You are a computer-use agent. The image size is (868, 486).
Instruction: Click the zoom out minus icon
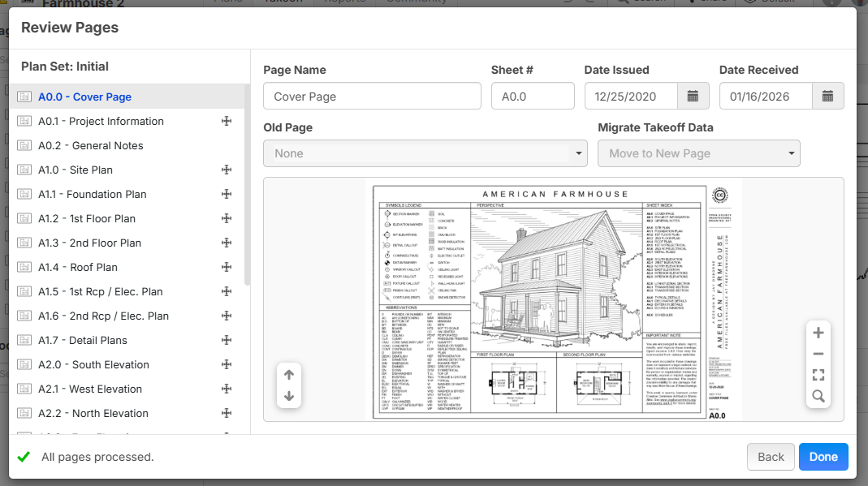coord(818,354)
